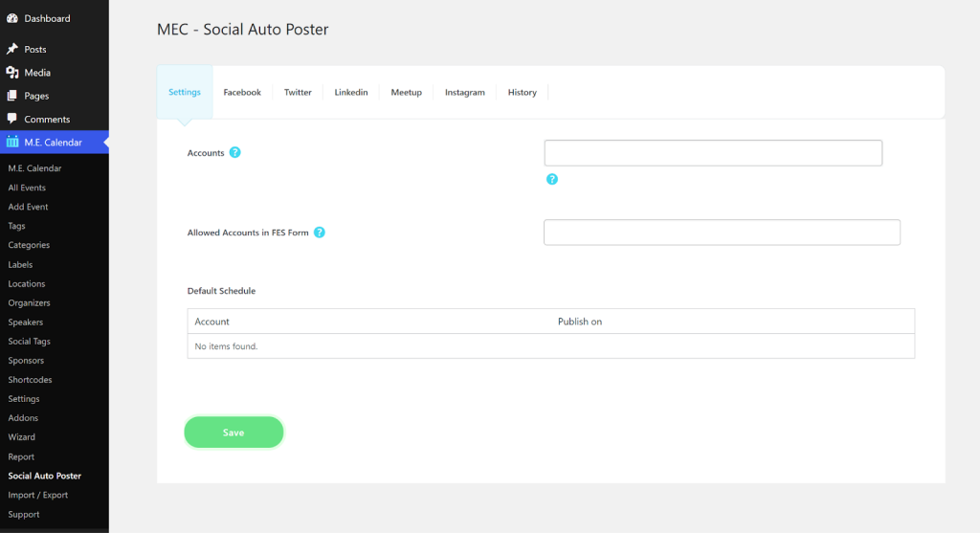The width and height of the screenshot is (980, 533).
Task: Click the Dashboard gauge icon
Action: tap(11, 18)
